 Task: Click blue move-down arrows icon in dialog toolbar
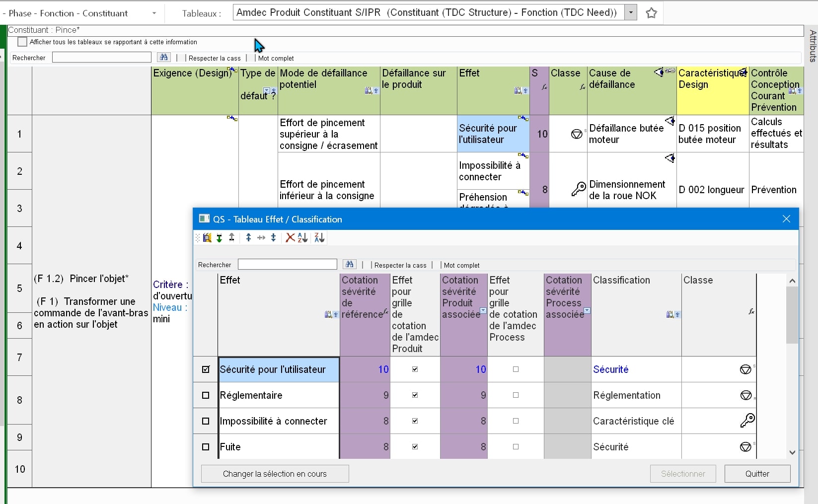273,238
